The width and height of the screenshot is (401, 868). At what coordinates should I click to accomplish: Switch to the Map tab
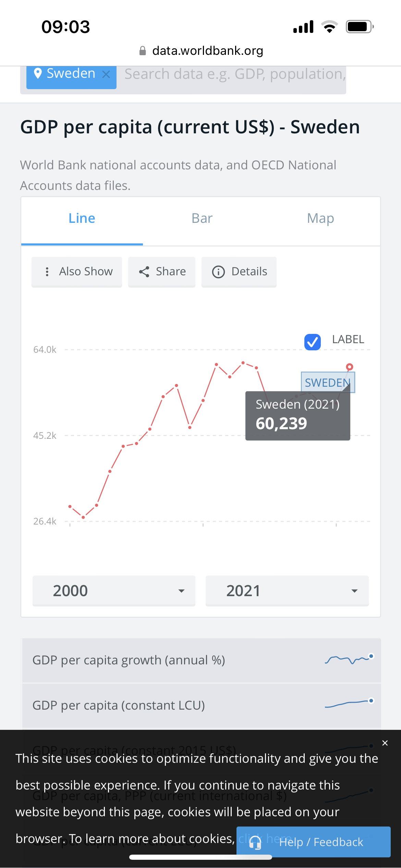click(x=320, y=218)
